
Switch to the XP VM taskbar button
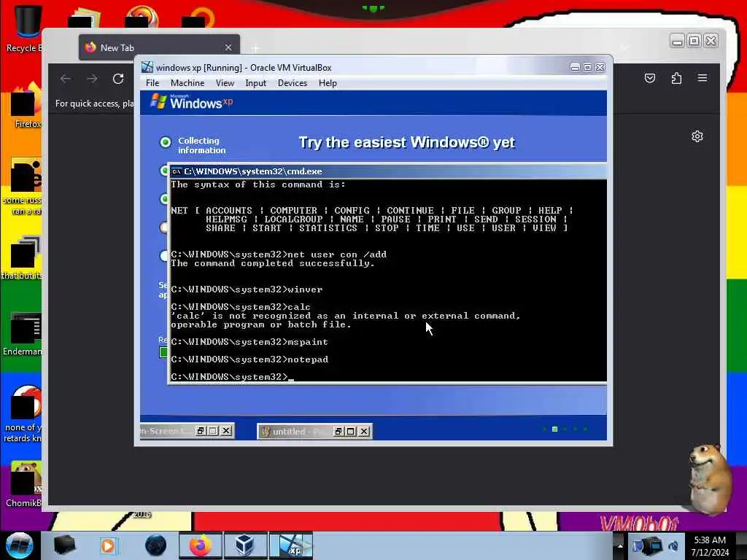291,545
